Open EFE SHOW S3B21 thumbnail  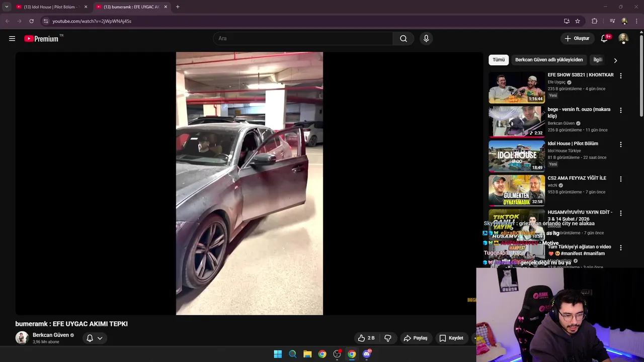(517, 87)
